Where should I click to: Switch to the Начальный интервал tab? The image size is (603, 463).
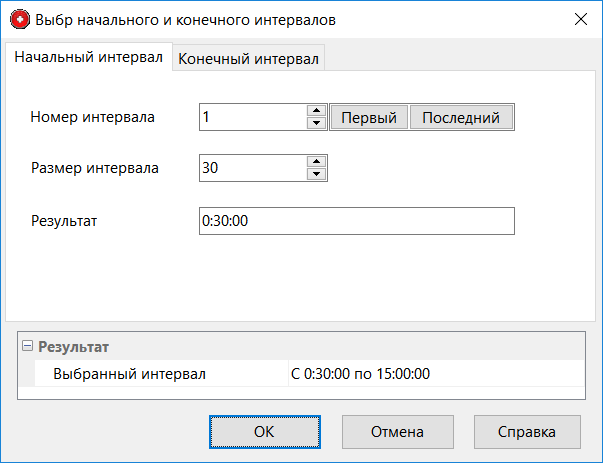(88, 58)
